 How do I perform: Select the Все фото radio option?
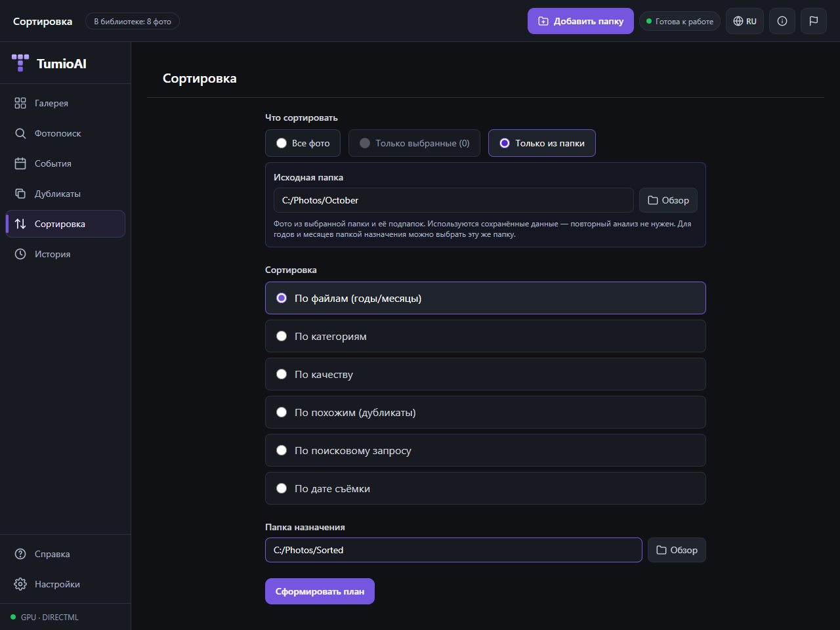click(x=303, y=143)
